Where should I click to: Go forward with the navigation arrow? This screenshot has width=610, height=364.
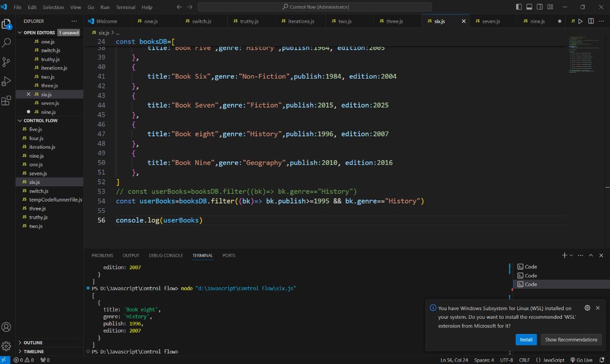click(x=190, y=7)
